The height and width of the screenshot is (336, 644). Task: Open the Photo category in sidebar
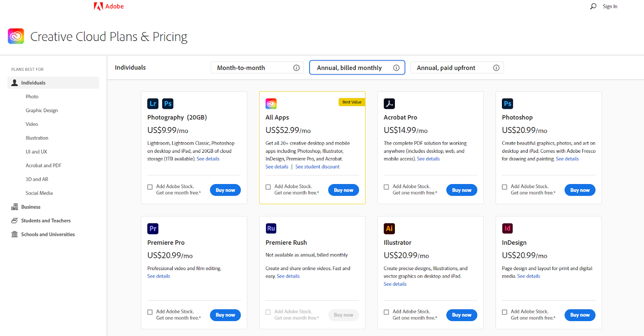32,96
